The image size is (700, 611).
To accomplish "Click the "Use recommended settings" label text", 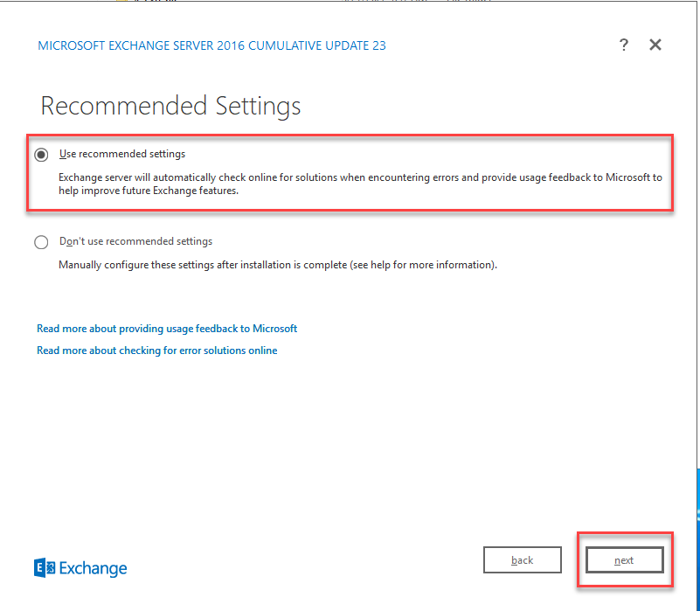I will click(122, 154).
